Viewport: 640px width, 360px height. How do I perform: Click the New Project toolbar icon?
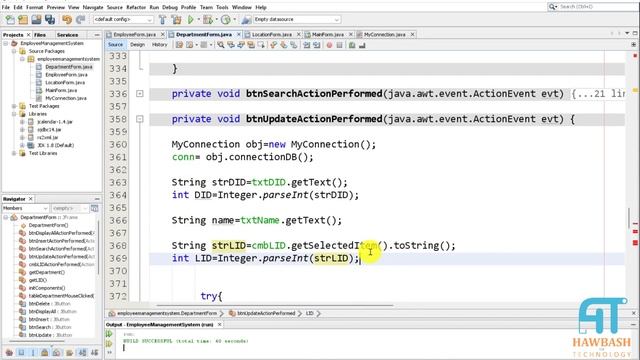23,20
